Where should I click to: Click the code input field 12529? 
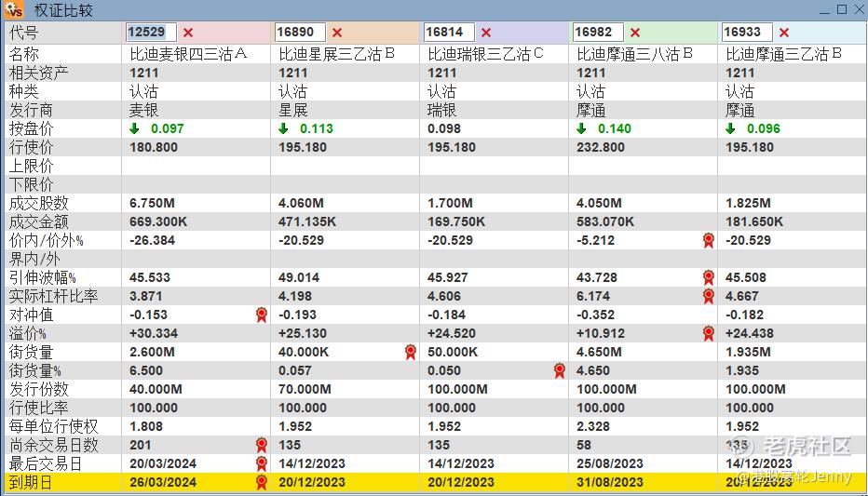[151, 32]
